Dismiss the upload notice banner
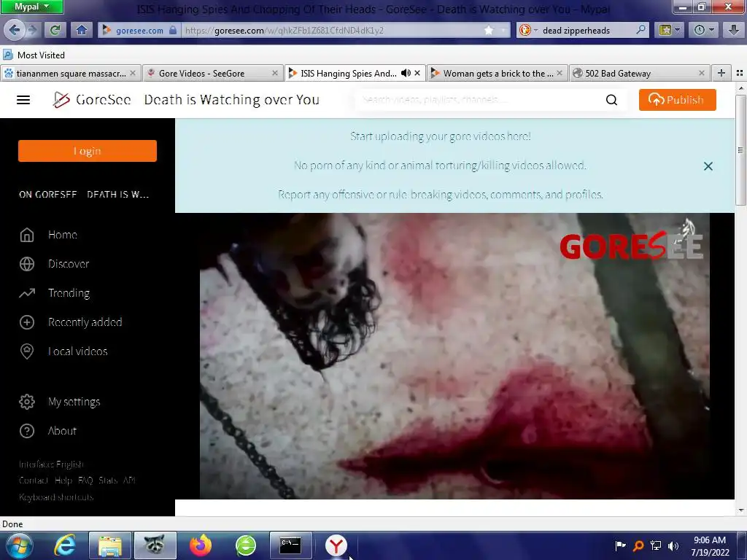The image size is (747, 560). (708, 166)
